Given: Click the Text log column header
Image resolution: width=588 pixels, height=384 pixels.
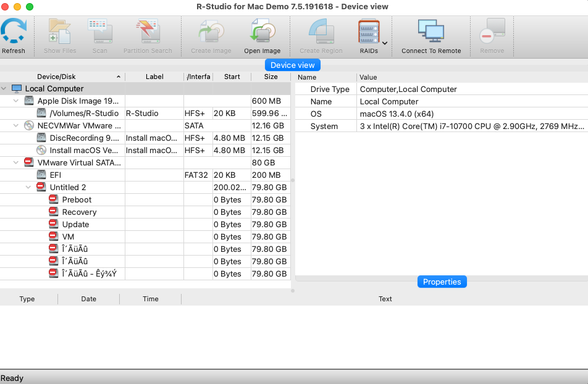Looking at the screenshot, I should tap(385, 299).
